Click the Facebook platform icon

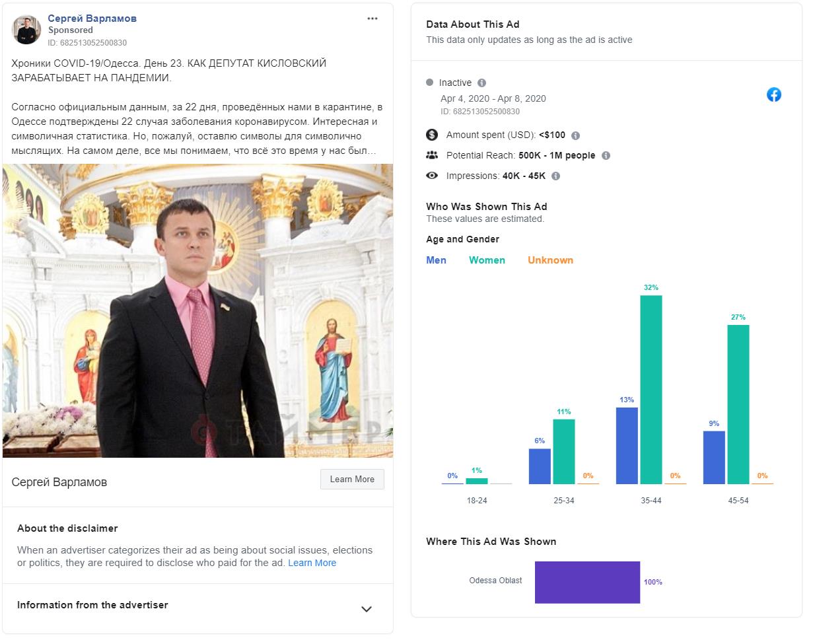773,94
